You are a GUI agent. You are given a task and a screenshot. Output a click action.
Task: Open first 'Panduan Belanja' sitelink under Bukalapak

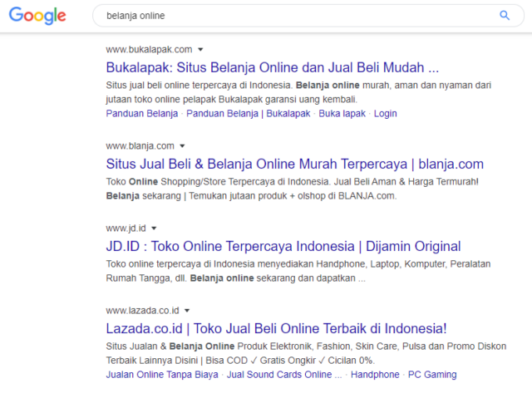[142, 114]
